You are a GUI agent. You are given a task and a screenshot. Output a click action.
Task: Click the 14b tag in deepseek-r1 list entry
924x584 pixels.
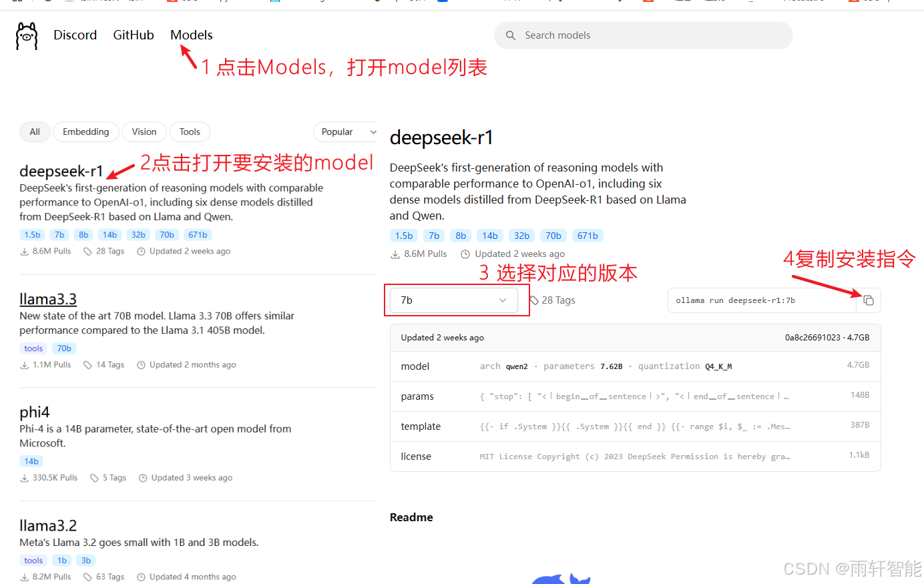[x=110, y=234]
